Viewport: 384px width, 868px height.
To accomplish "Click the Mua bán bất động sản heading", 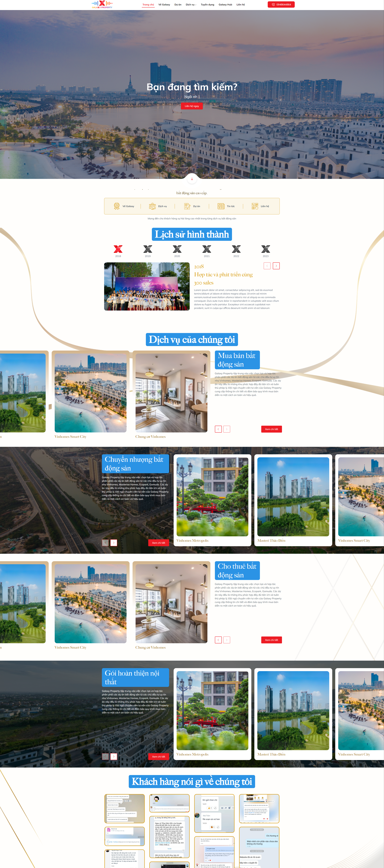I will 237,360.
